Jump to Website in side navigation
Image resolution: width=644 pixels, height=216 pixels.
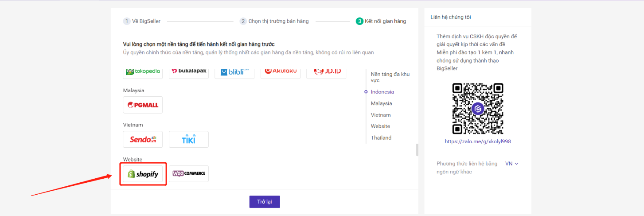click(x=380, y=126)
